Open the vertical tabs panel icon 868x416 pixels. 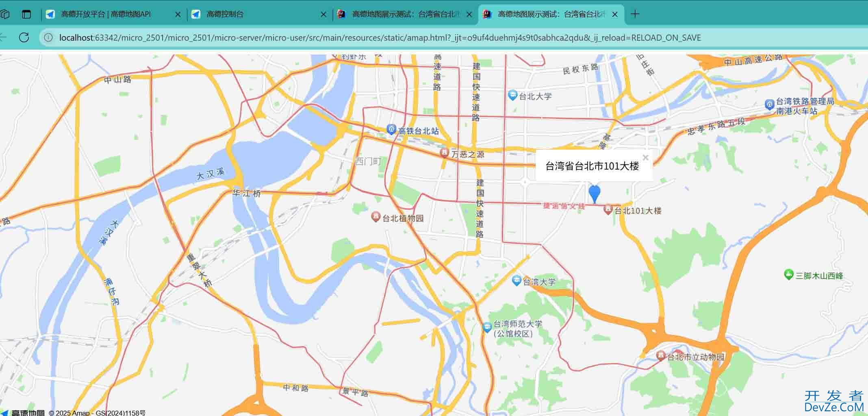[x=26, y=14]
